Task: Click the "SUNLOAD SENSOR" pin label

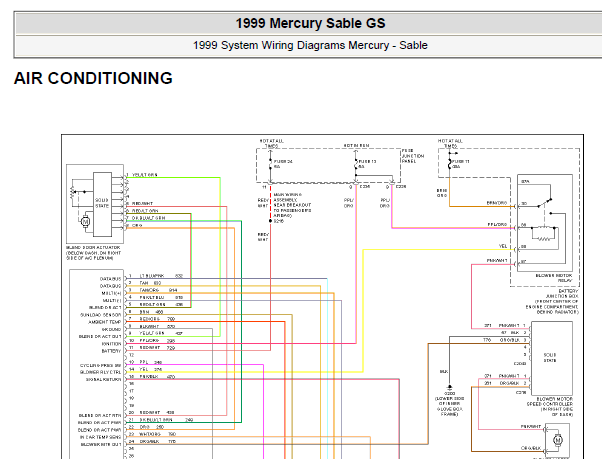Action: 100,315
